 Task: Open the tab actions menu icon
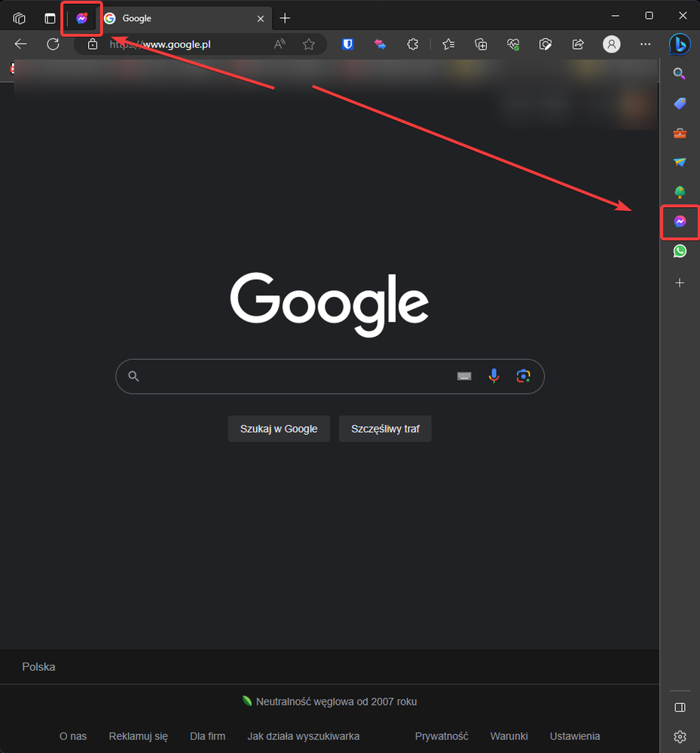click(50, 18)
